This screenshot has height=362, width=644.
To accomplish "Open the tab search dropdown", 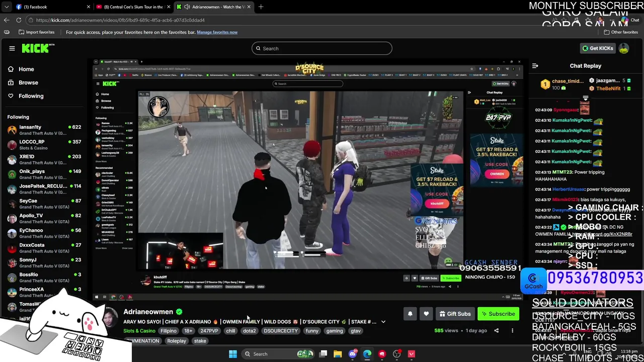I will (x=6, y=7).
